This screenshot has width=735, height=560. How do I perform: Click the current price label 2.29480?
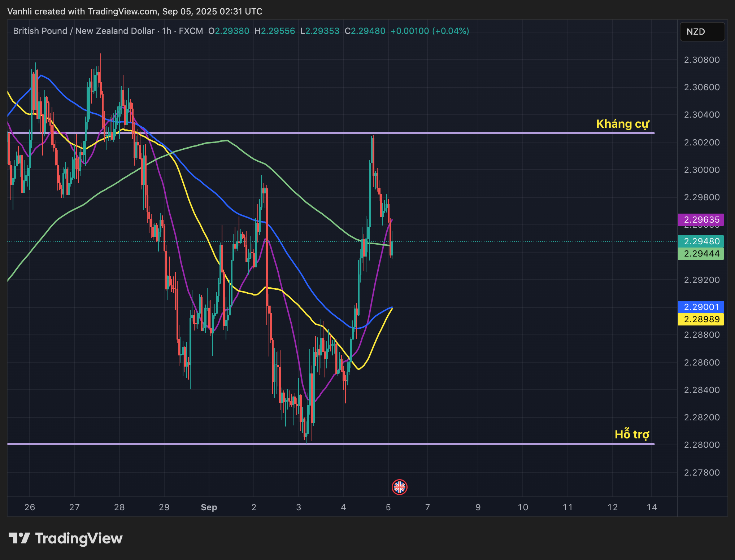pos(701,241)
